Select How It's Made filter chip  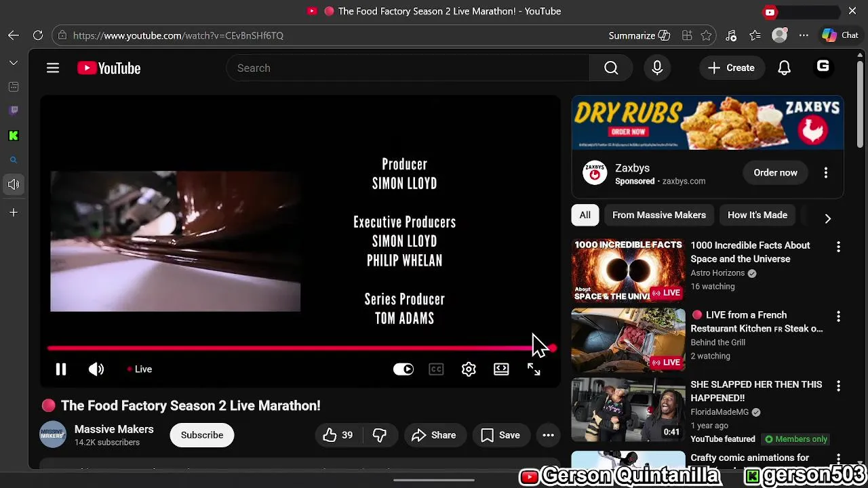(757, 215)
